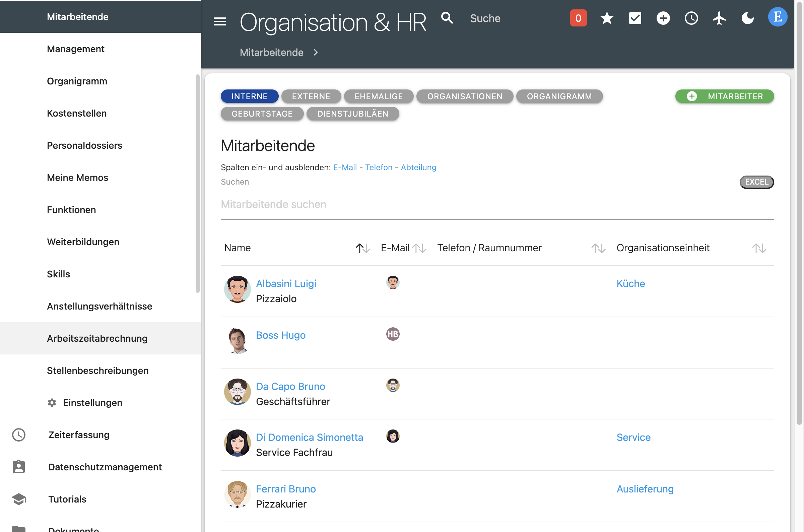Select the EHEMALIGE tab

tap(378, 96)
